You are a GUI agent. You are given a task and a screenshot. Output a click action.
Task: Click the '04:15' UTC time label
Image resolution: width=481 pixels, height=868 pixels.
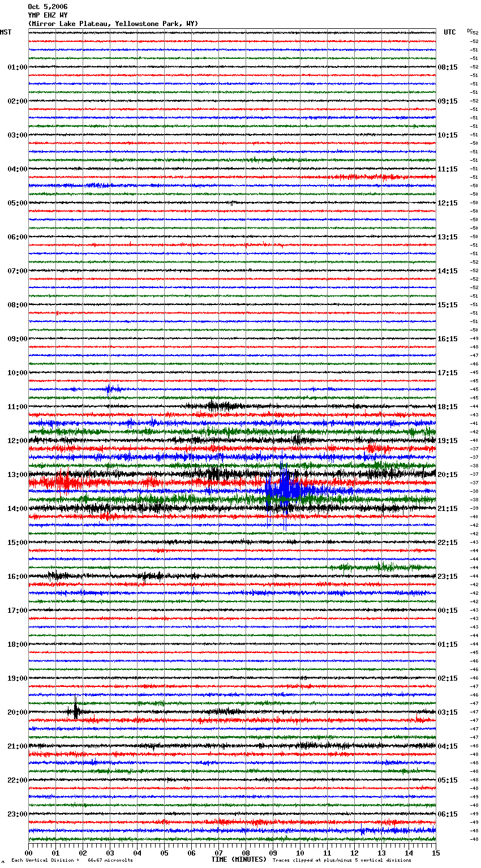[x=448, y=746]
